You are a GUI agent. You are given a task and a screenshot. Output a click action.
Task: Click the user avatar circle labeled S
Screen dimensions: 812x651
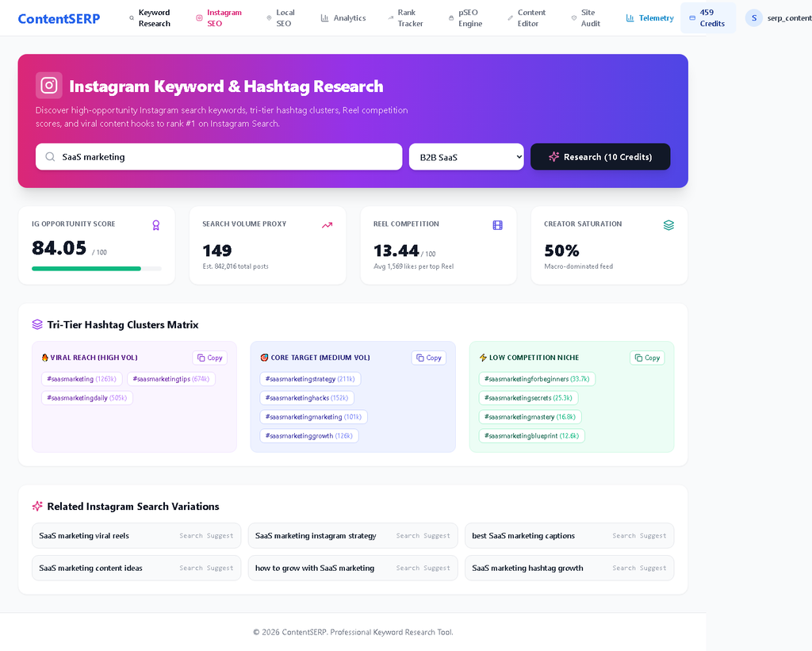[754, 18]
